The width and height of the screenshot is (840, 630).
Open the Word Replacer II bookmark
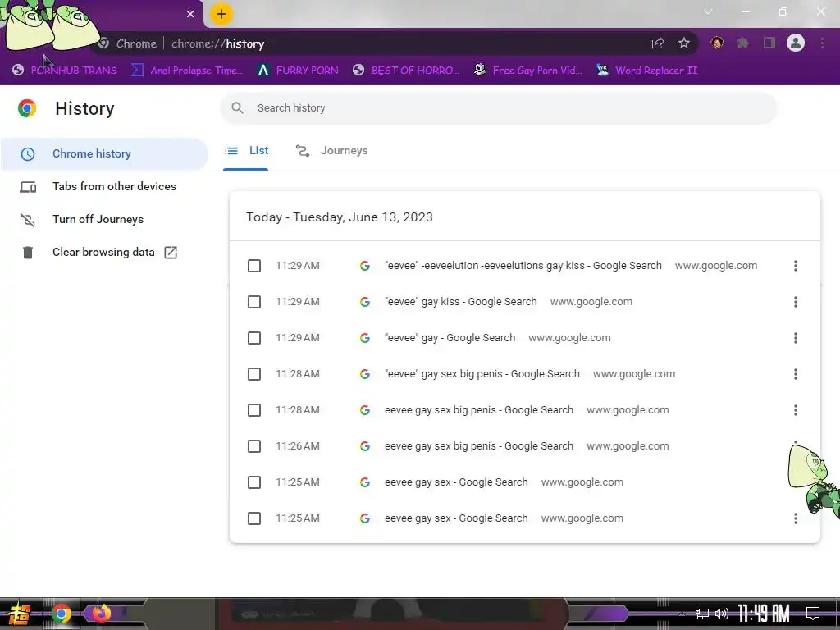pos(646,71)
